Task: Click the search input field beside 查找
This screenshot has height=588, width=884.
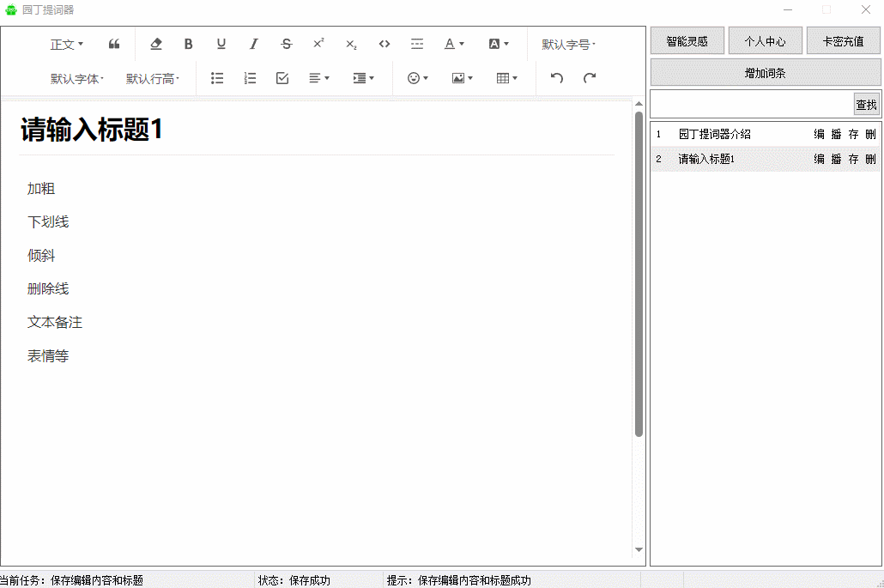Action: pos(752,105)
